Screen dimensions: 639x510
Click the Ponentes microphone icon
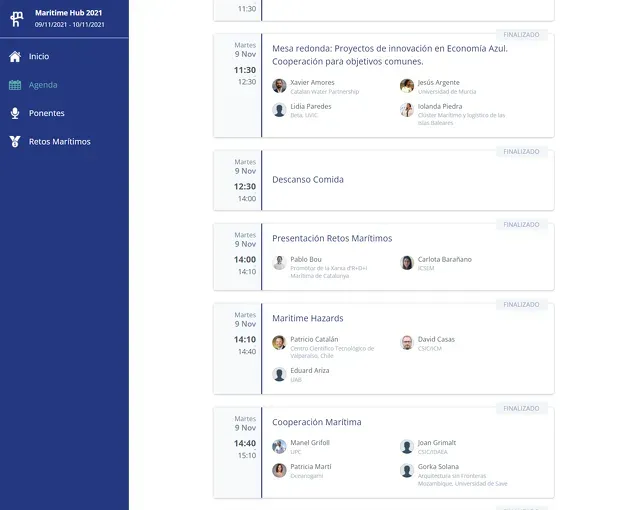(x=15, y=113)
